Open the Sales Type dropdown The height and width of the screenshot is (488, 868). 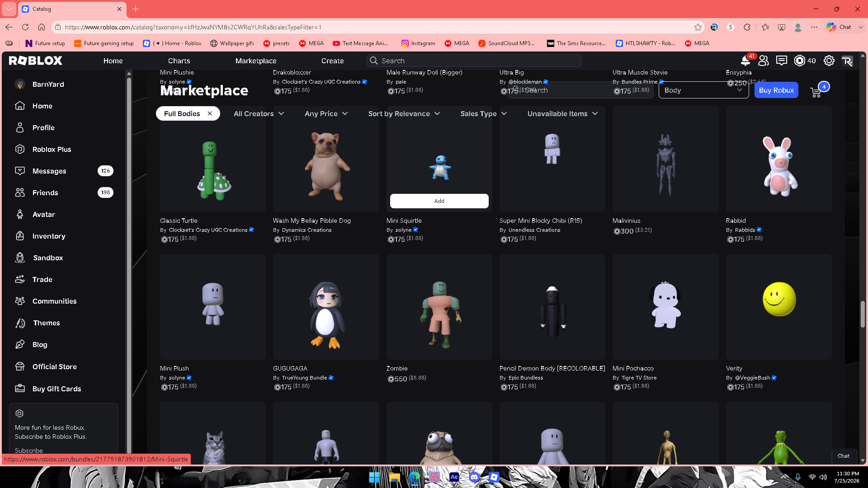[x=483, y=114]
